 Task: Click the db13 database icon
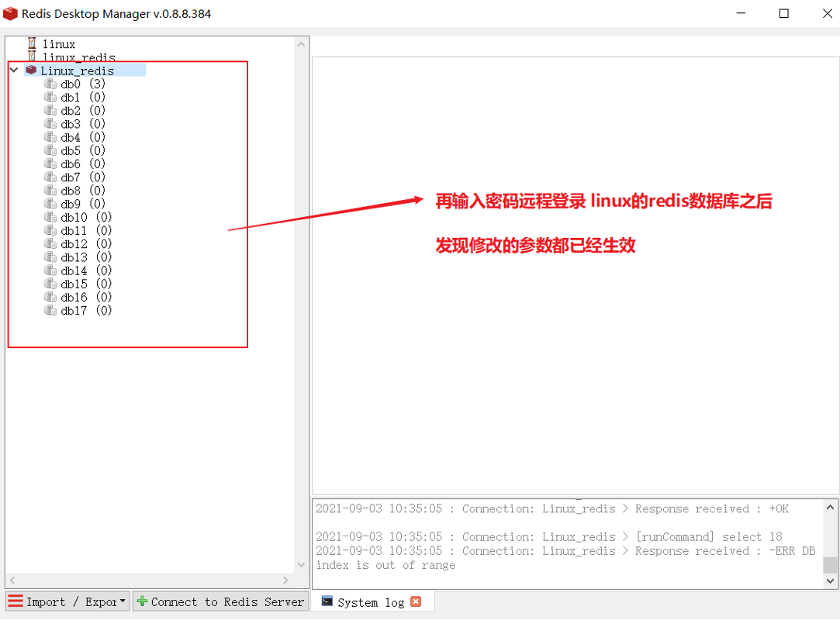click(50, 257)
